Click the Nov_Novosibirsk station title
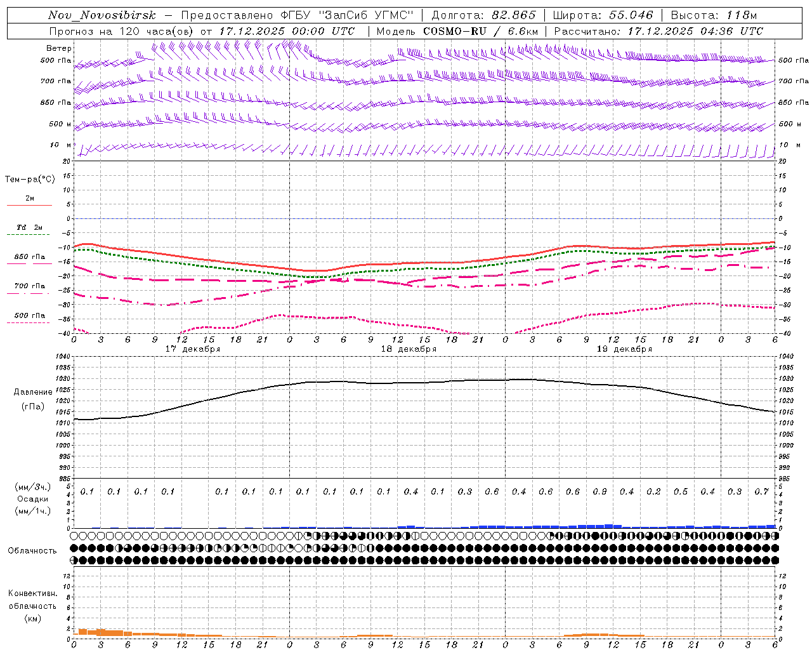 pos(102,15)
